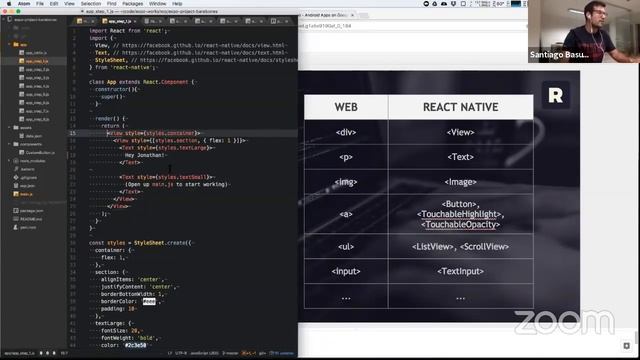Click the <div> cell in slide table
640x360 pixels.
click(x=346, y=132)
